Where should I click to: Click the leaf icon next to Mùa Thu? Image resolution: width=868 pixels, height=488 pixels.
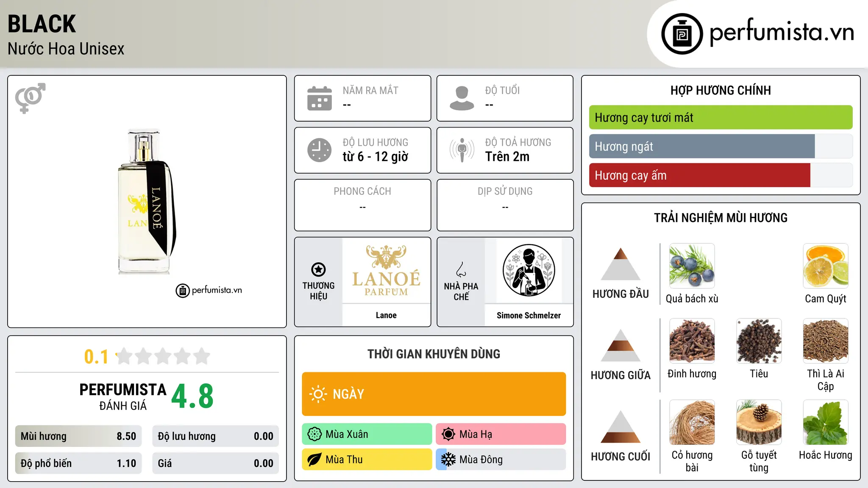coord(314,460)
